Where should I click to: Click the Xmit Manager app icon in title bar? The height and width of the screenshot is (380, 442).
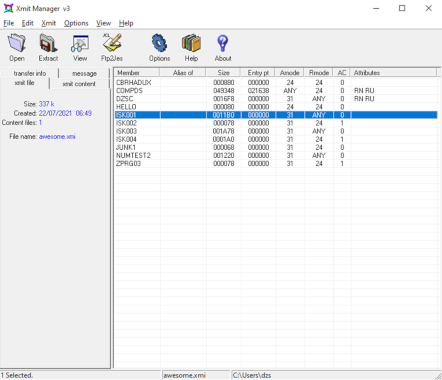tap(8, 8)
